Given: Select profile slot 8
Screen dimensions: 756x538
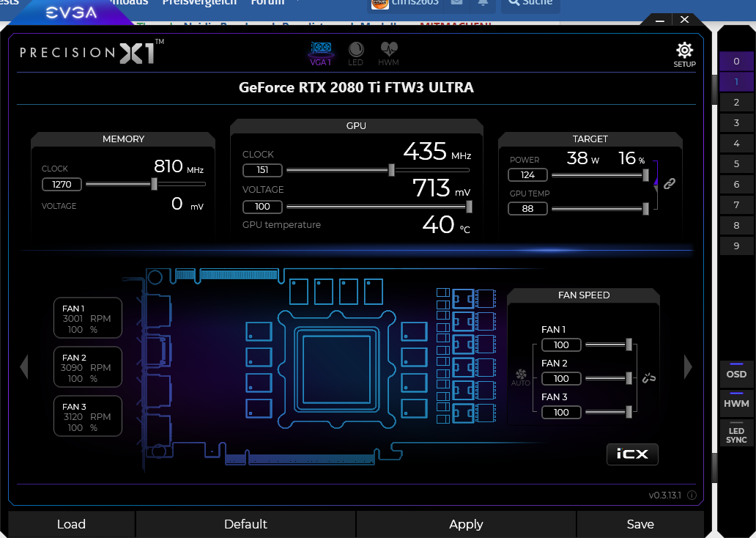Looking at the screenshot, I should tap(736, 225).
